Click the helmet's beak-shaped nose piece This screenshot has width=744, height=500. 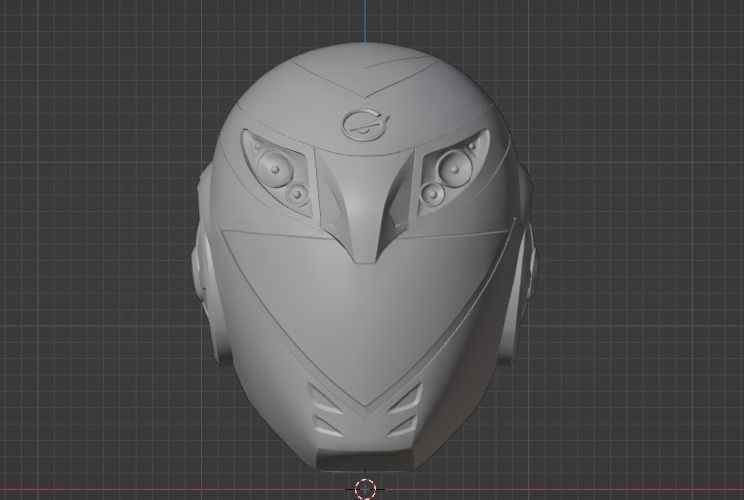366,207
